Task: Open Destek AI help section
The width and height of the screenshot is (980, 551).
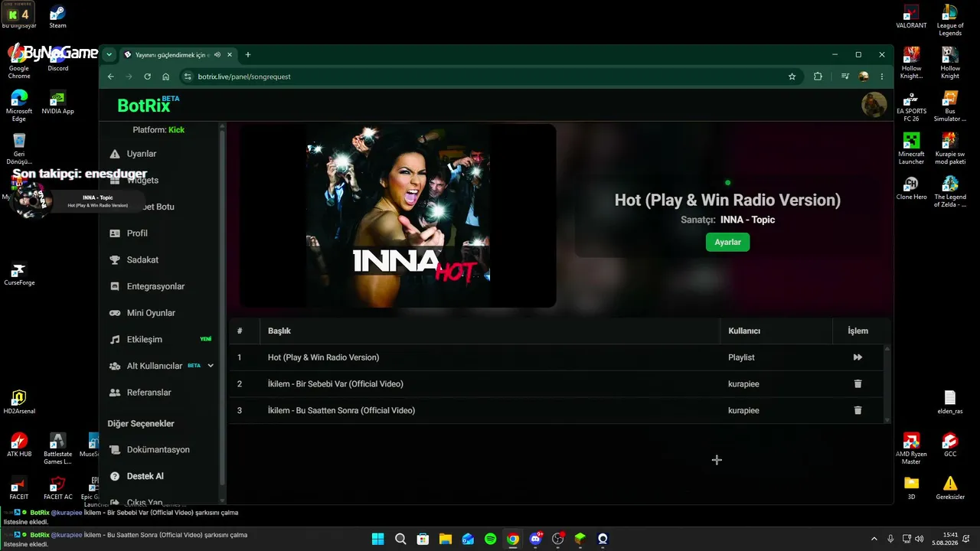Action: (x=145, y=476)
